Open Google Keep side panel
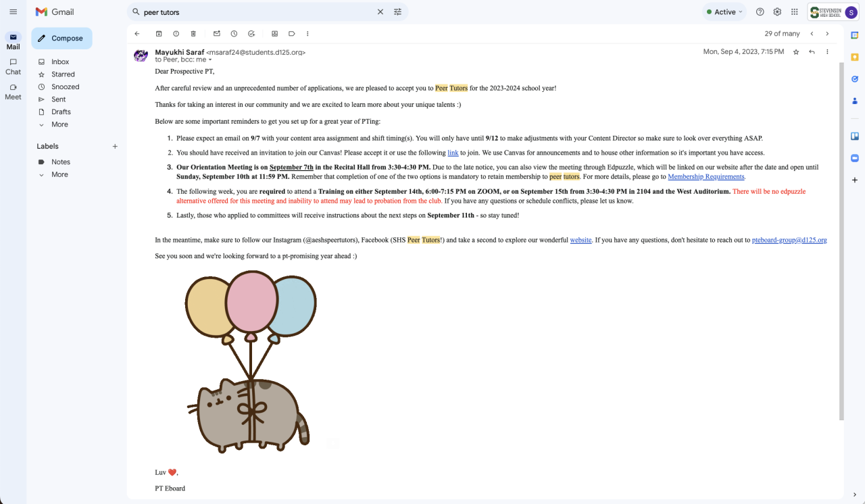 tap(854, 57)
